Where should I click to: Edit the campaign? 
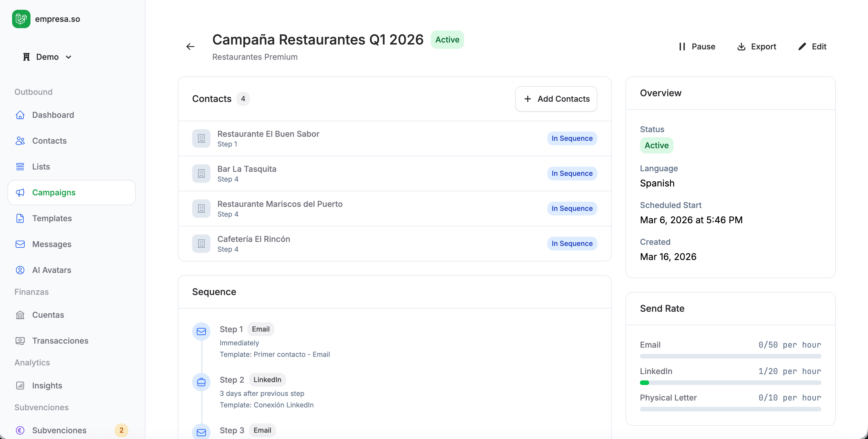point(812,47)
